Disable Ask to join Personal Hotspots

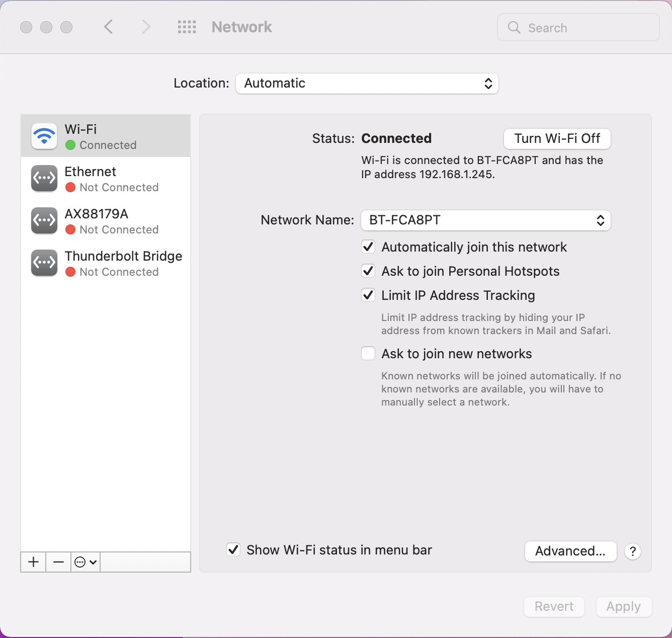tap(368, 271)
